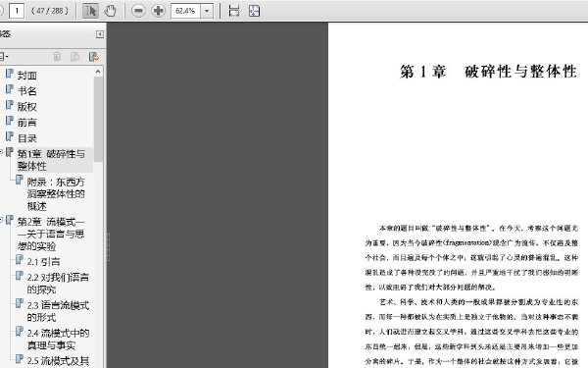The image size is (588, 368).
Task: Open the 目录 bookmark
Action: click(x=27, y=138)
